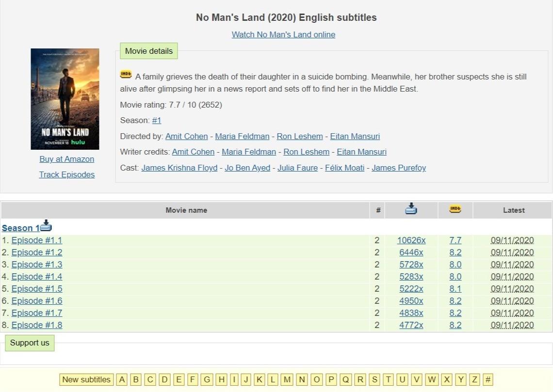
Task: Open Watch No Man's Land online link
Action: [283, 34]
